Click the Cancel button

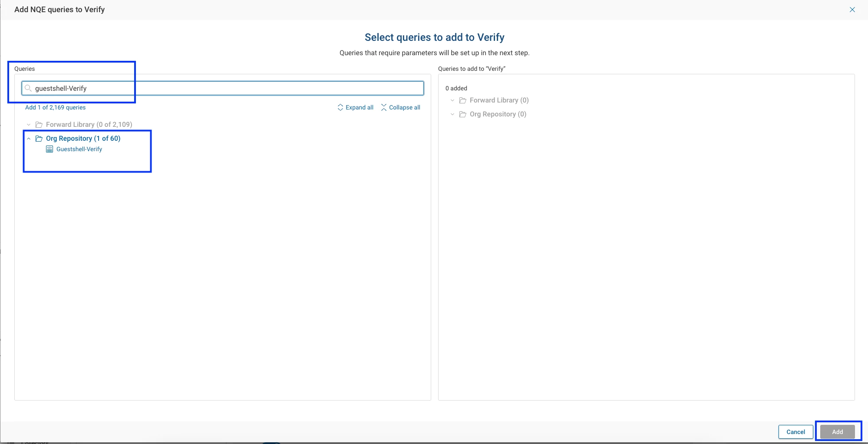[795, 432]
